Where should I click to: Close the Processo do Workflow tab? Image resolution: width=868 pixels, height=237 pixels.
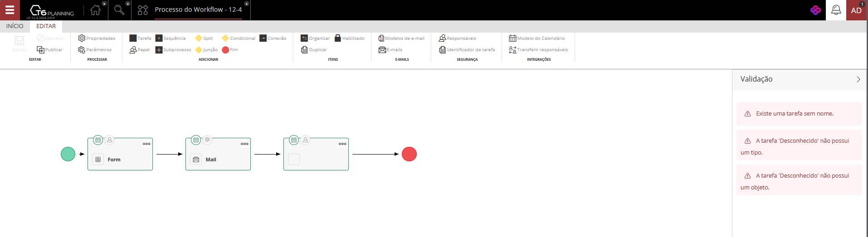pyautogui.click(x=247, y=4)
